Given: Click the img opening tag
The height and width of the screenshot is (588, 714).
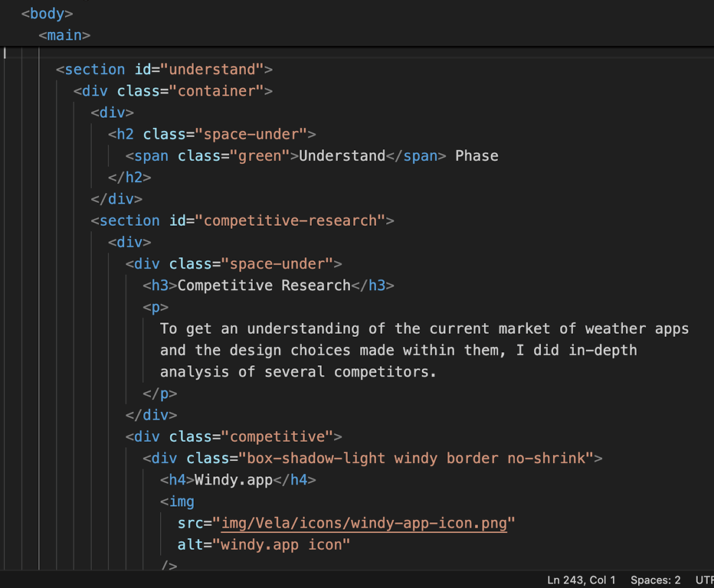Looking at the screenshot, I should tap(178, 501).
